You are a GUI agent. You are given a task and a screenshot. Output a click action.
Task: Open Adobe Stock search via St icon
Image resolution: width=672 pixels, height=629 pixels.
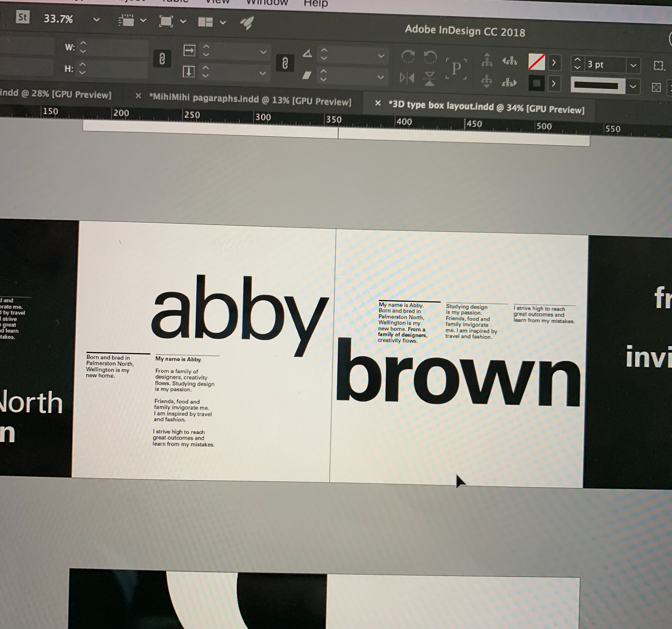(x=22, y=17)
